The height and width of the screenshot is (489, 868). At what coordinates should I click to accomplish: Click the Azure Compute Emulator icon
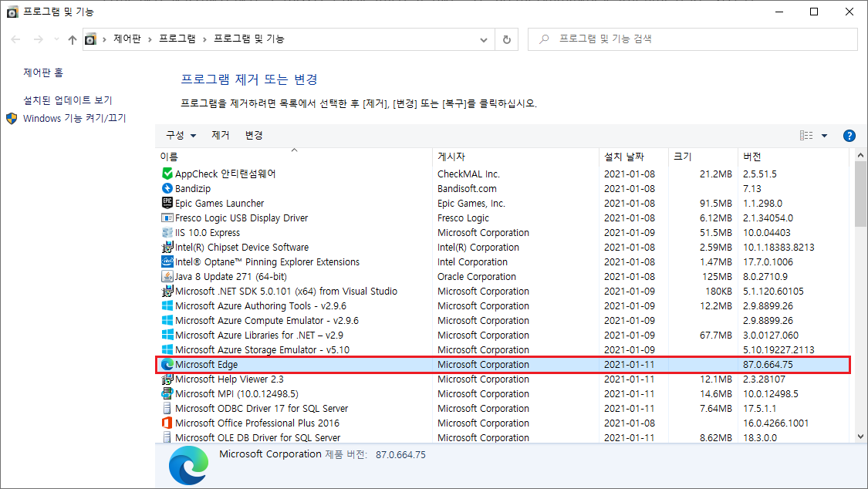click(x=167, y=320)
